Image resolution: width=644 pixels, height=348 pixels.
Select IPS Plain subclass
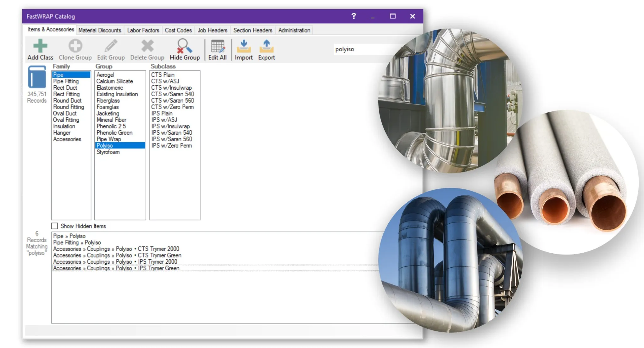[x=175, y=113]
